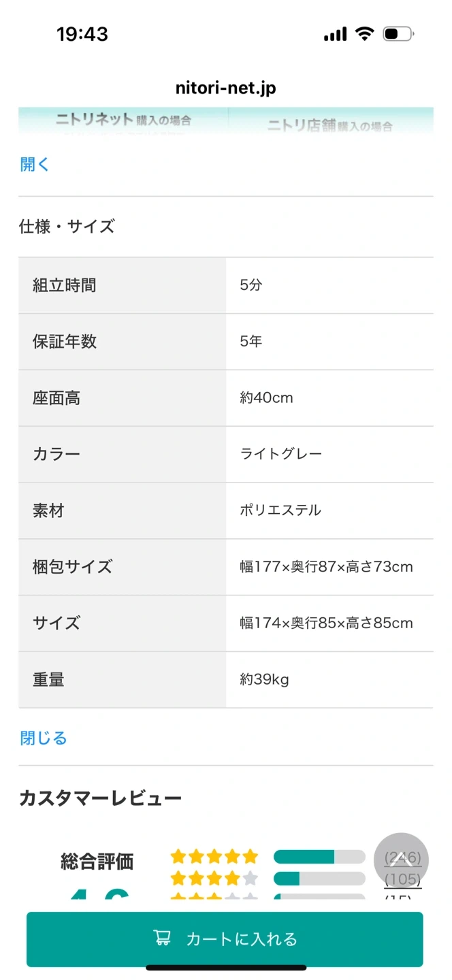Select the ニトリネット購入の場合 tab
The height and width of the screenshot is (980, 452).
coord(124,120)
